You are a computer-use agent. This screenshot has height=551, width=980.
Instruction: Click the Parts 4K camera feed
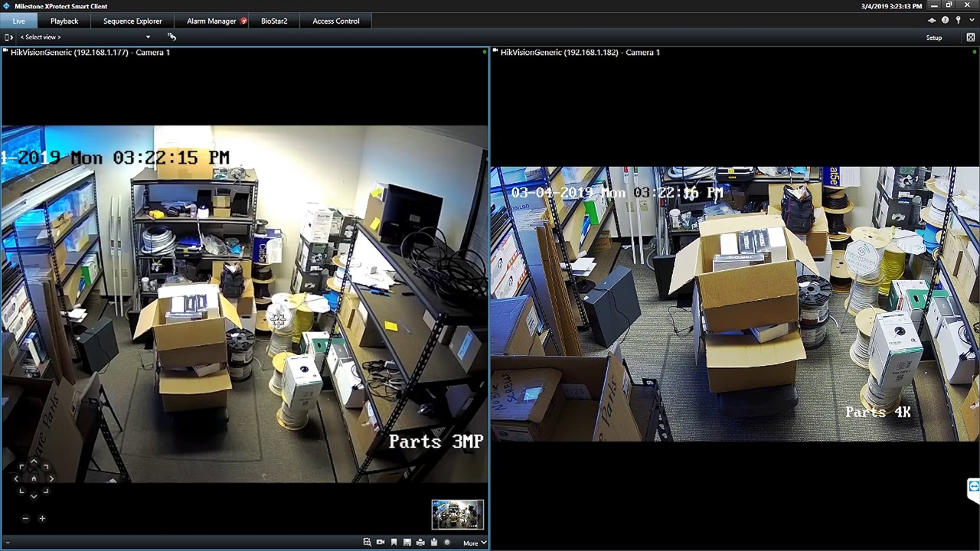(x=734, y=304)
